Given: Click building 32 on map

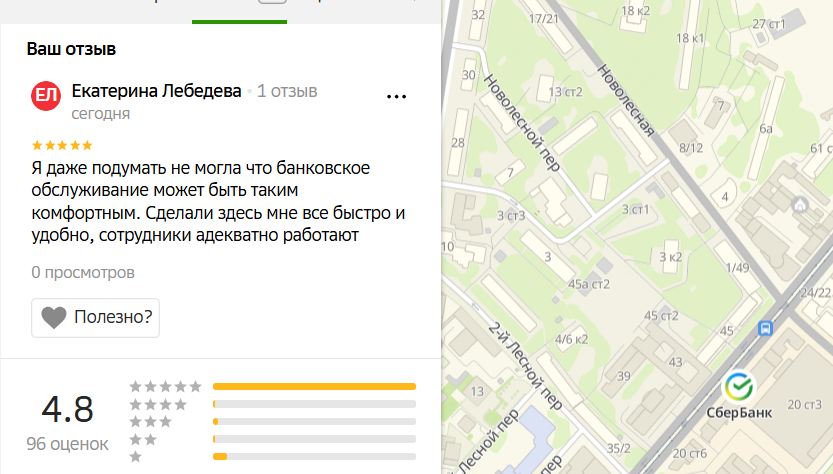Looking at the screenshot, I should tap(478, 15).
